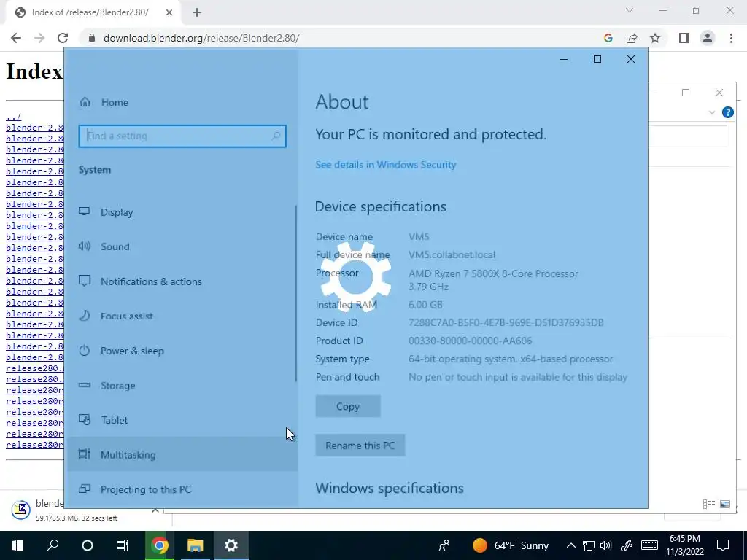Share this page from Chrome toolbar
The height and width of the screenshot is (560, 747).
click(x=632, y=38)
